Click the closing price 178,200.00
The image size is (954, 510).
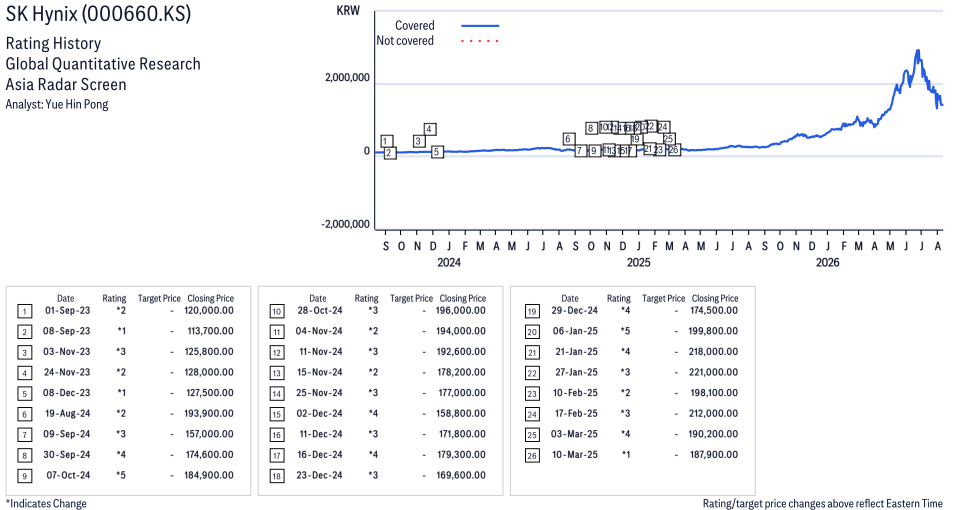[x=462, y=372]
